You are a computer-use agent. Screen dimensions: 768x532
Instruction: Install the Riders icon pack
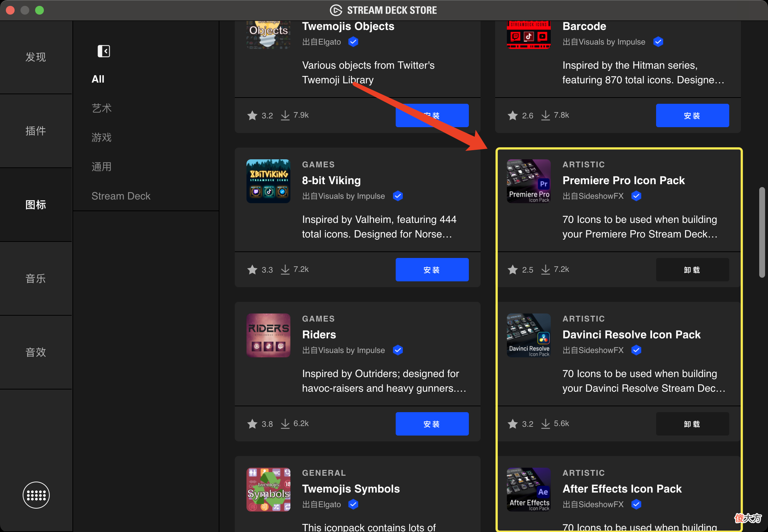pyautogui.click(x=432, y=424)
